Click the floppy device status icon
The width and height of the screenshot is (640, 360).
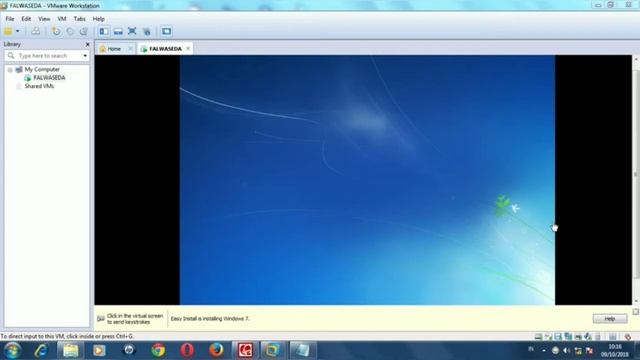click(x=558, y=337)
